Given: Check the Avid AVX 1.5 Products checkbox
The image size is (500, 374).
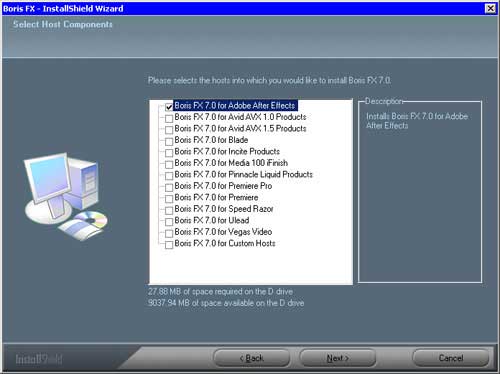Looking at the screenshot, I should coord(169,130).
